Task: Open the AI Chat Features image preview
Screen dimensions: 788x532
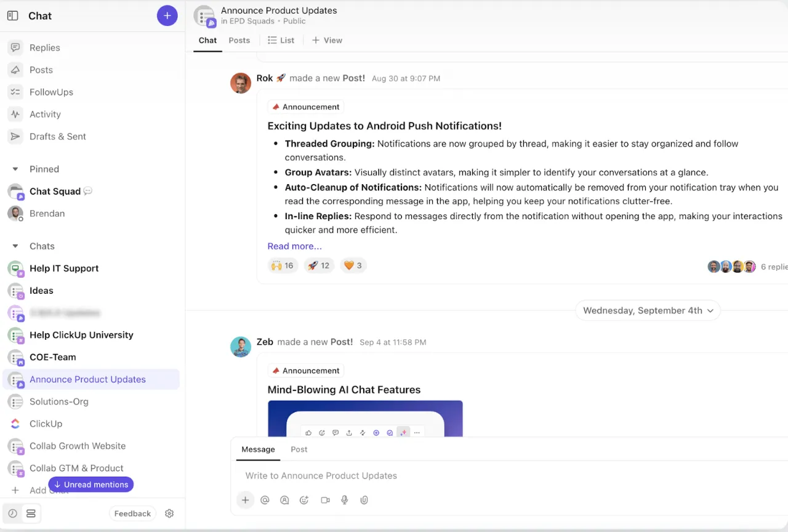Action: pyautogui.click(x=365, y=419)
